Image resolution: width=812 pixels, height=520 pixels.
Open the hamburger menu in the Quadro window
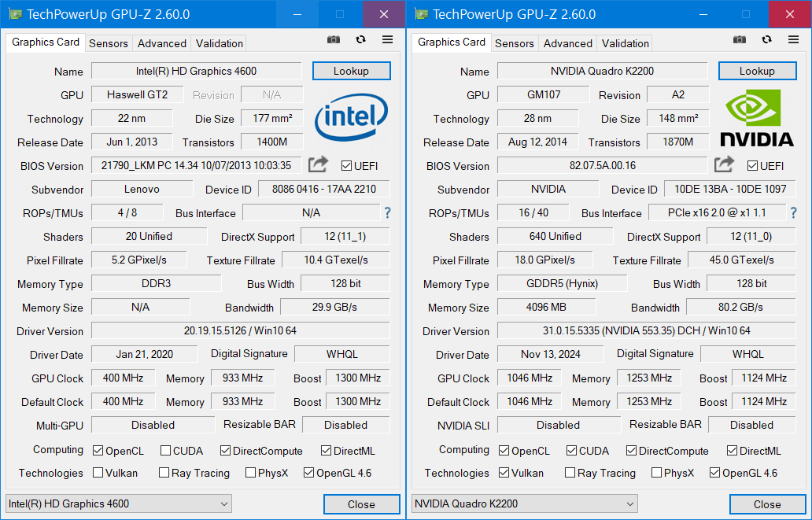[793, 39]
